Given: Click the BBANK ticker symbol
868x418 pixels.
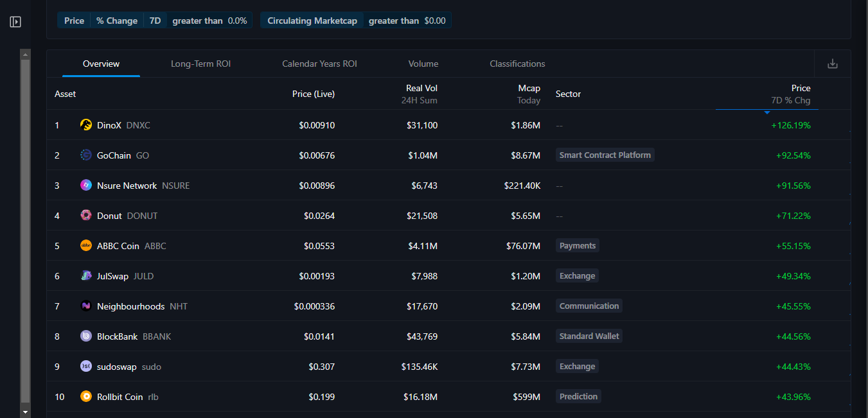Looking at the screenshot, I should 157,336.
